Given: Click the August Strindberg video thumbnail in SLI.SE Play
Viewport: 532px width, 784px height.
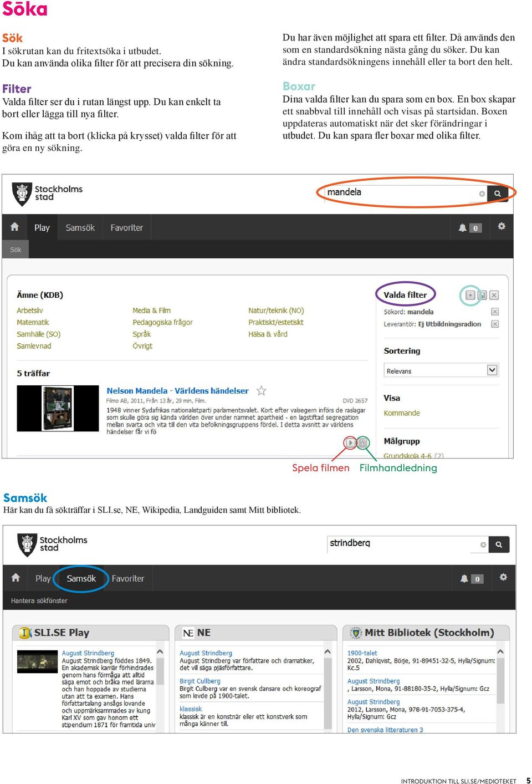Looking at the screenshot, I should point(38,661).
